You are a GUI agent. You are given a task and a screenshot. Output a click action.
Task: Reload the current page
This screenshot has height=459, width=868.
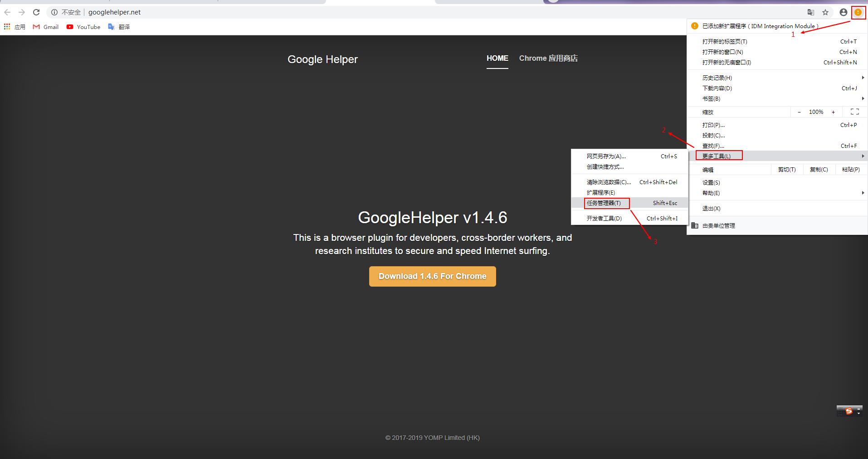(x=36, y=12)
